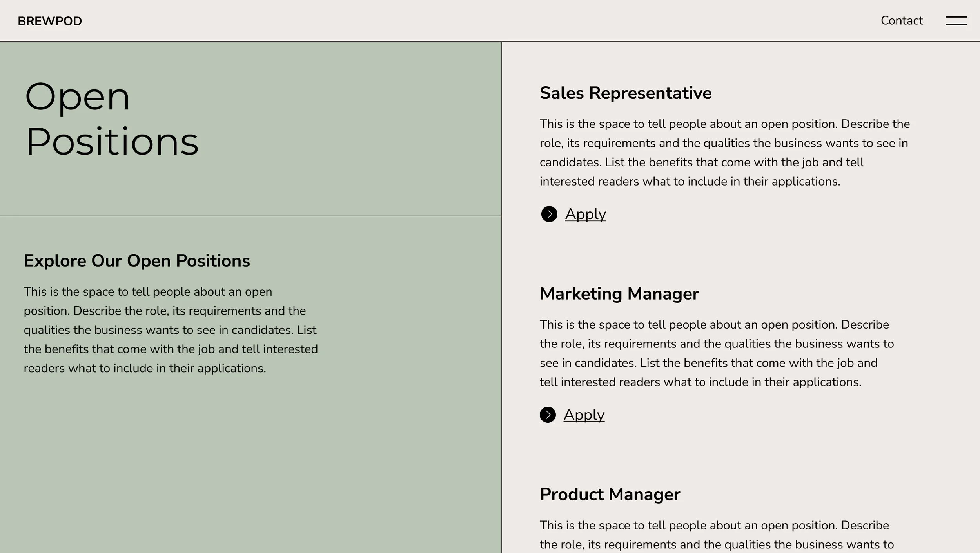Open the Contact page link
This screenshot has height=553, width=980.
click(902, 20)
